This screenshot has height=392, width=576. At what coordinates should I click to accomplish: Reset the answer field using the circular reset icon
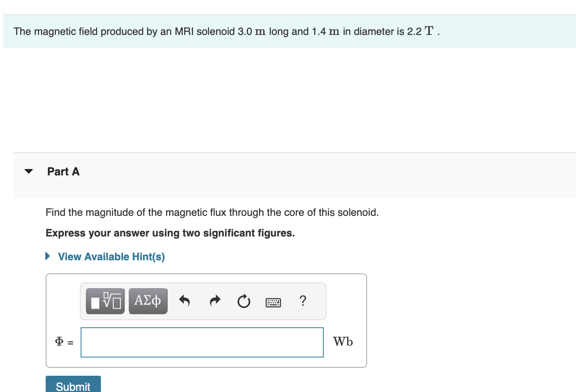(x=244, y=301)
